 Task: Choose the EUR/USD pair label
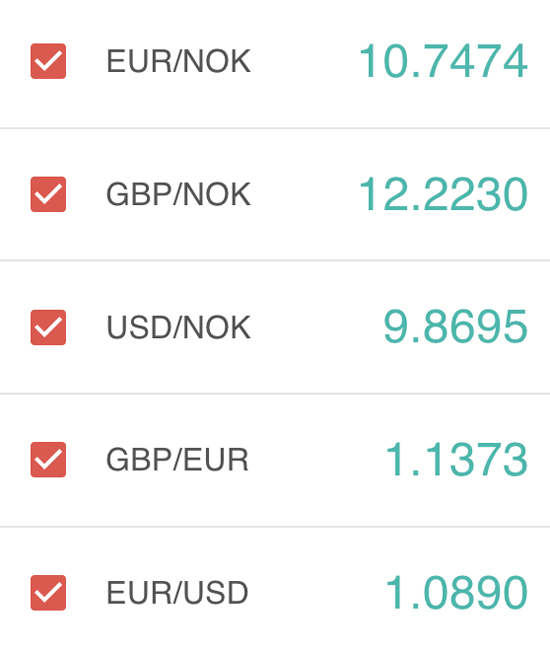[177, 593]
